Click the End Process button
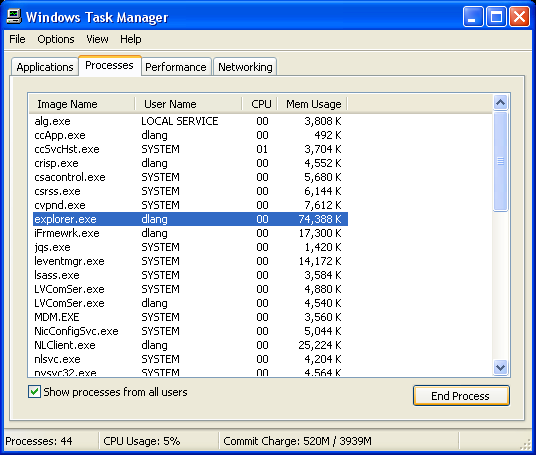This screenshot has height=455, width=536. click(461, 396)
